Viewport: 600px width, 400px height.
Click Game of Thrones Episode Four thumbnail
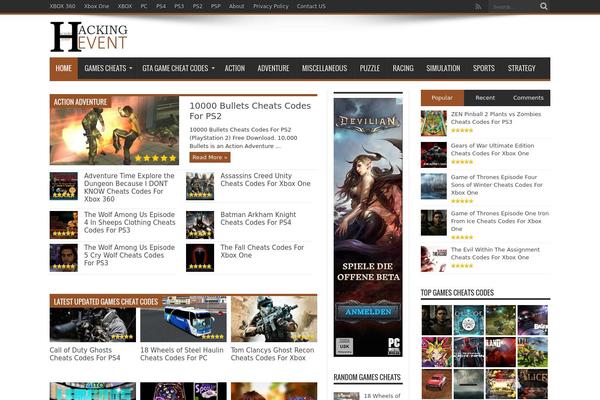point(434,186)
